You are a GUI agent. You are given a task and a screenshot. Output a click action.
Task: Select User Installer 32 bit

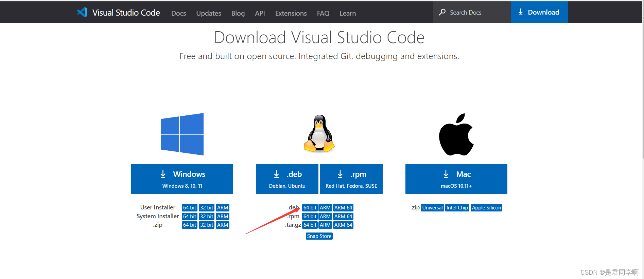click(207, 208)
